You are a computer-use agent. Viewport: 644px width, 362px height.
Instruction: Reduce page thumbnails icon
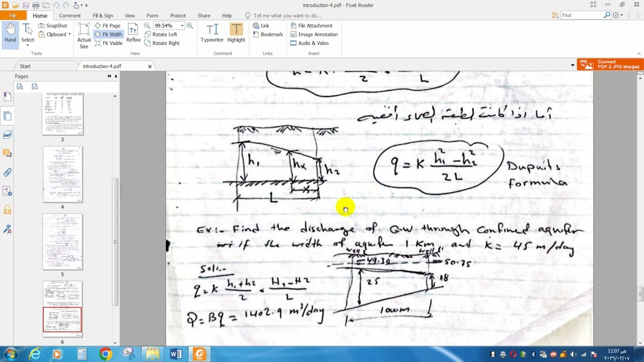35,86
